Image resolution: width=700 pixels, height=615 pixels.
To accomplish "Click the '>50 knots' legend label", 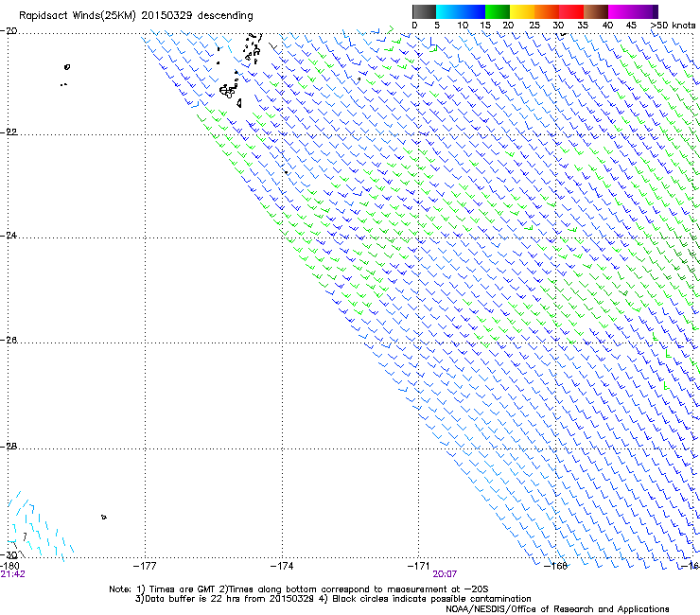I will [673, 26].
